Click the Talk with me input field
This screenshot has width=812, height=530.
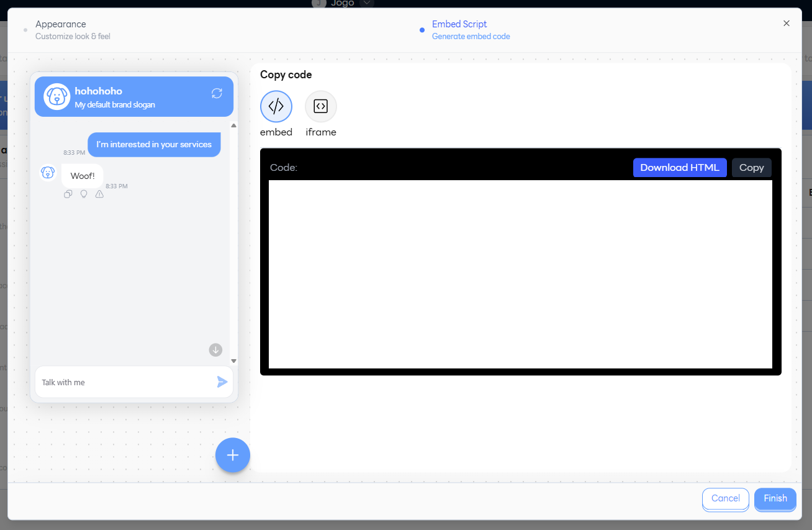[124, 383]
